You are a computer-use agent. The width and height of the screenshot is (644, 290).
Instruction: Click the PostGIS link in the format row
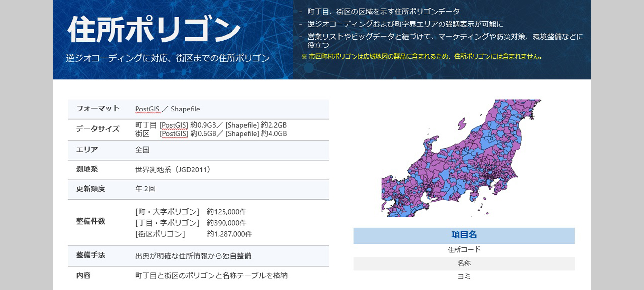[x=147, y=109]
